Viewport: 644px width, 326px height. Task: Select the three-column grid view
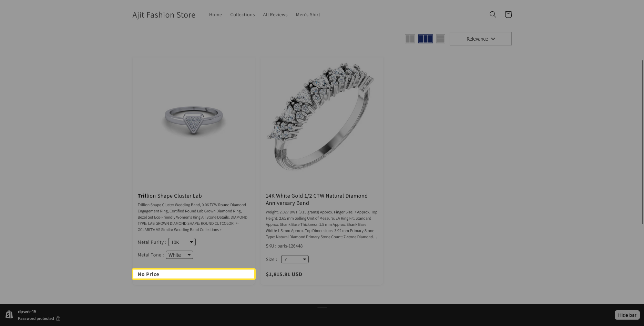click(425, 39)
